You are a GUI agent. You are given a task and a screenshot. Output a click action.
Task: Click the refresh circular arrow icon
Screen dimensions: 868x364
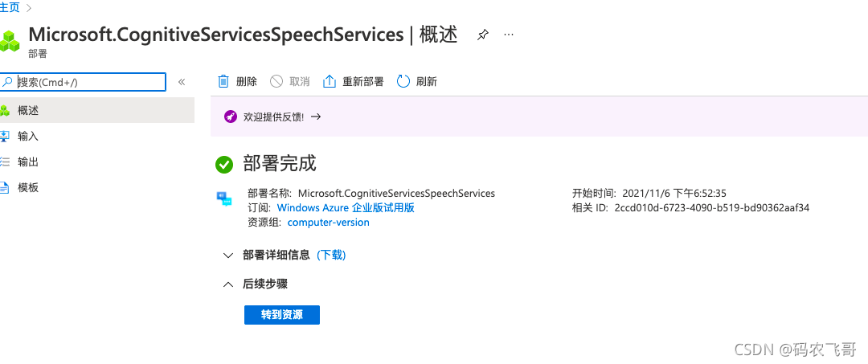(403, 81)
